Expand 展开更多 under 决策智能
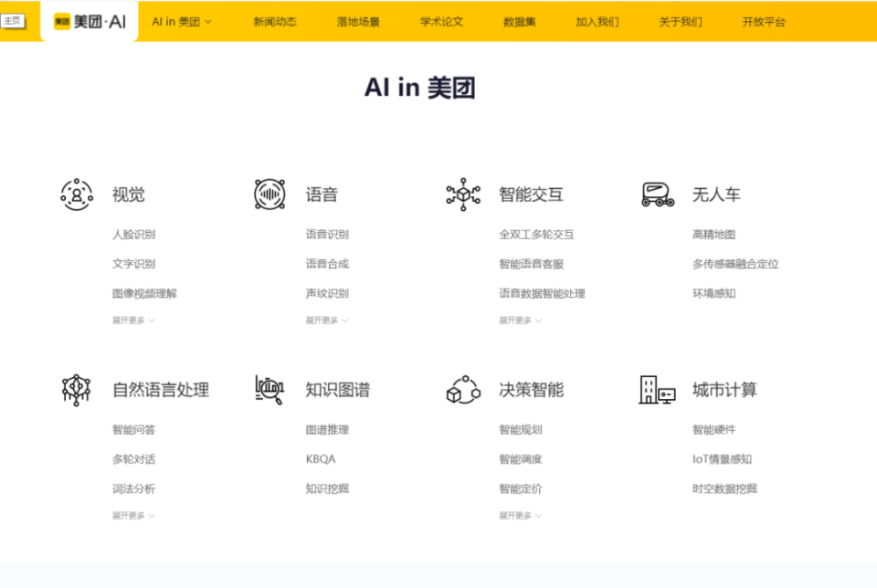 pyautogui.click(x=519, y=515)
